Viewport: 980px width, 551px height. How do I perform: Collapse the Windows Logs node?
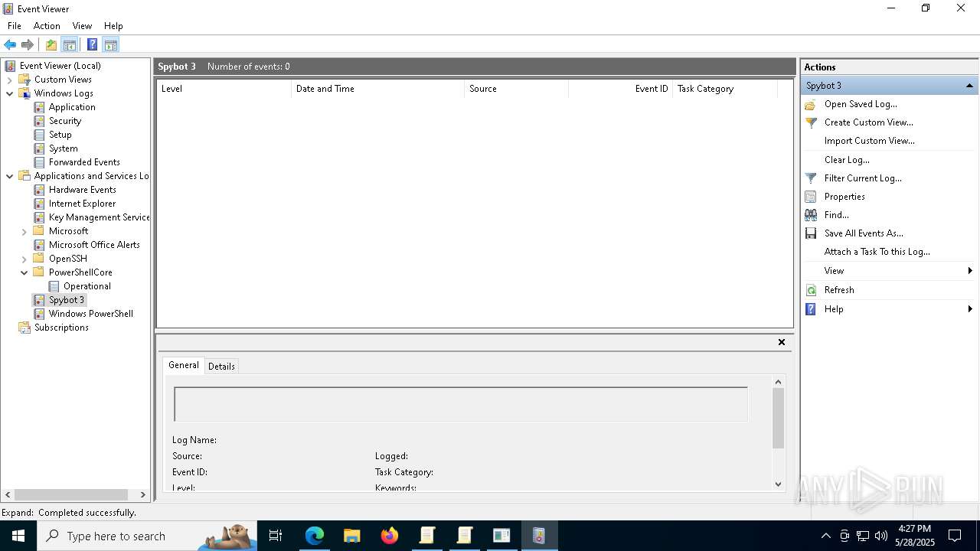(9, 93)
